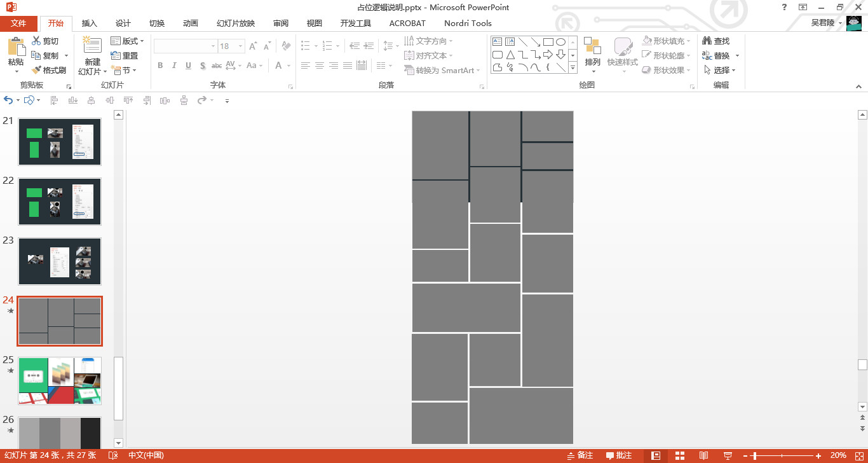
Task: Click the Undo arrow in quick access toolbar
Action: pyautogui.click(x=8, y=100)
